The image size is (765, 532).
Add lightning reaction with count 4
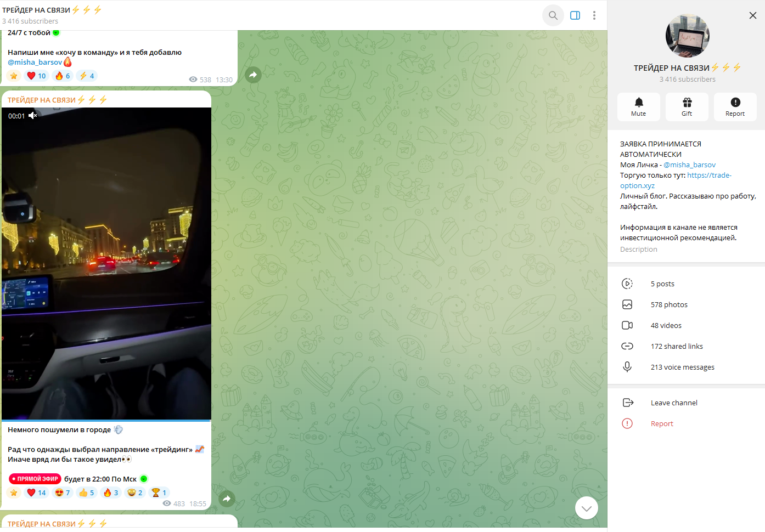[87, 76]
